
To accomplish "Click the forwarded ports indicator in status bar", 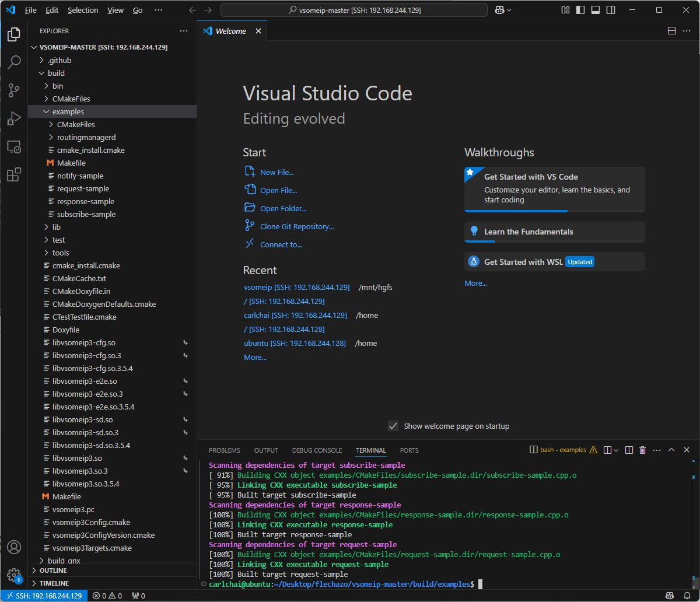I will pos(138,596).
